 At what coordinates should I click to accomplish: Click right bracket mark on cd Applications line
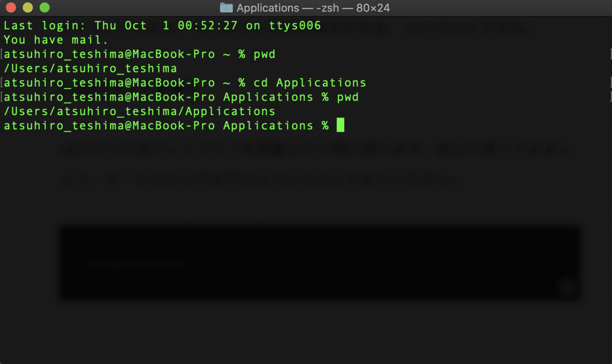point(609,83)
